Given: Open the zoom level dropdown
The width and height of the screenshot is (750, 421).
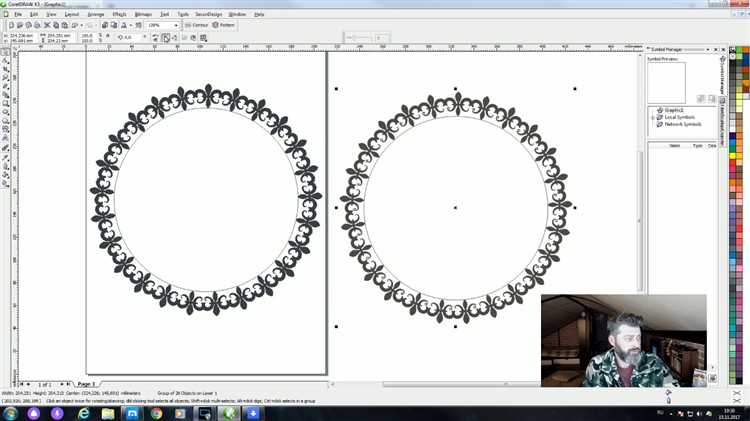Looking at the screenshot, I should pos(176,25).
